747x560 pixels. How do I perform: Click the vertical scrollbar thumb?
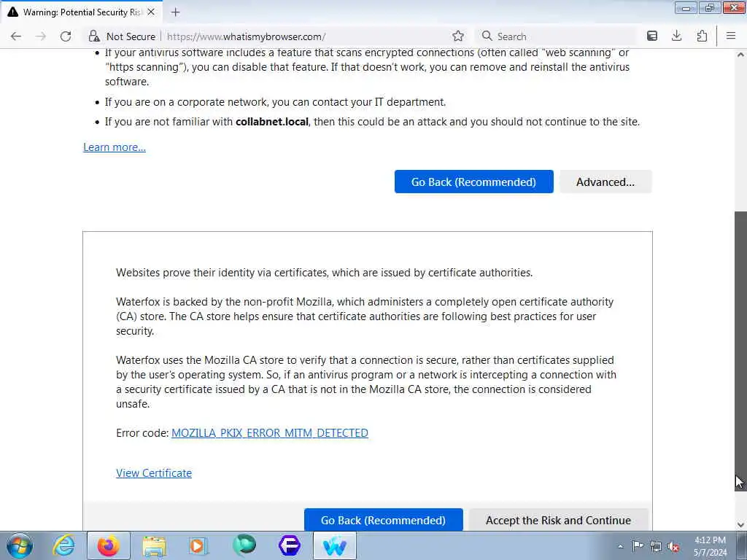click(740, 350)
